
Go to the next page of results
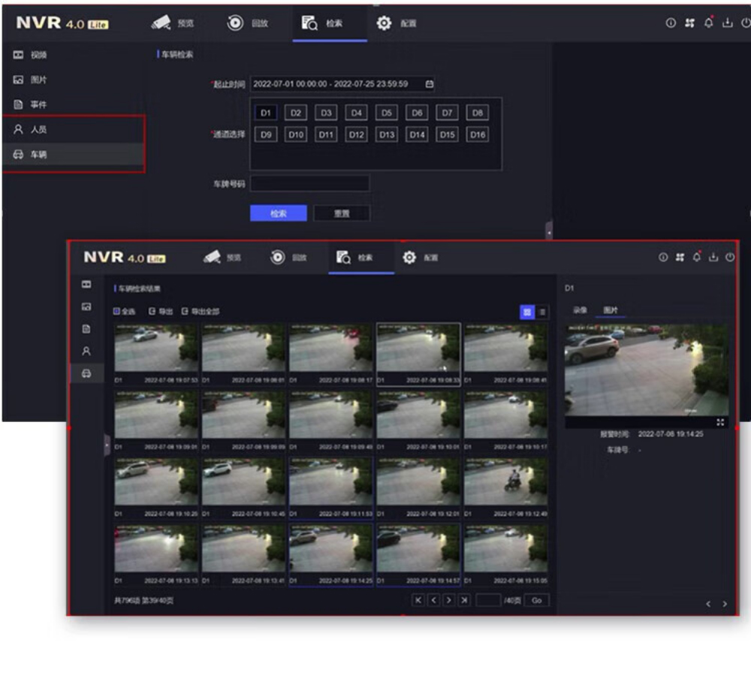(x=449, y=600)
